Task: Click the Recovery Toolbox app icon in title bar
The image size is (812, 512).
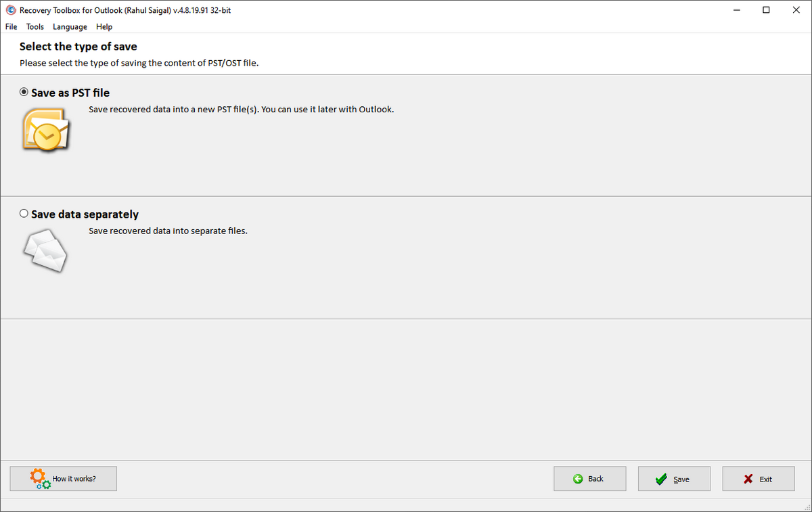Action: click(x=9, y=10)
